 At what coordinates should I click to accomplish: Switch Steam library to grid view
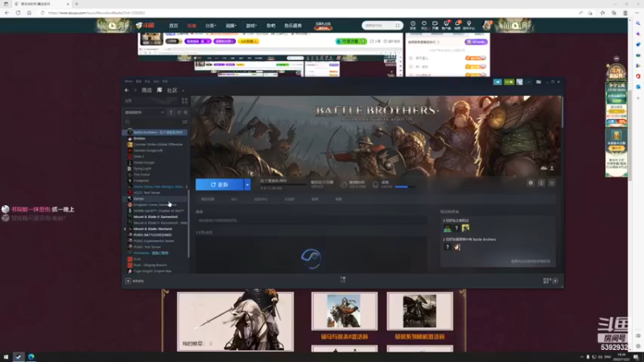click(184, 101)
